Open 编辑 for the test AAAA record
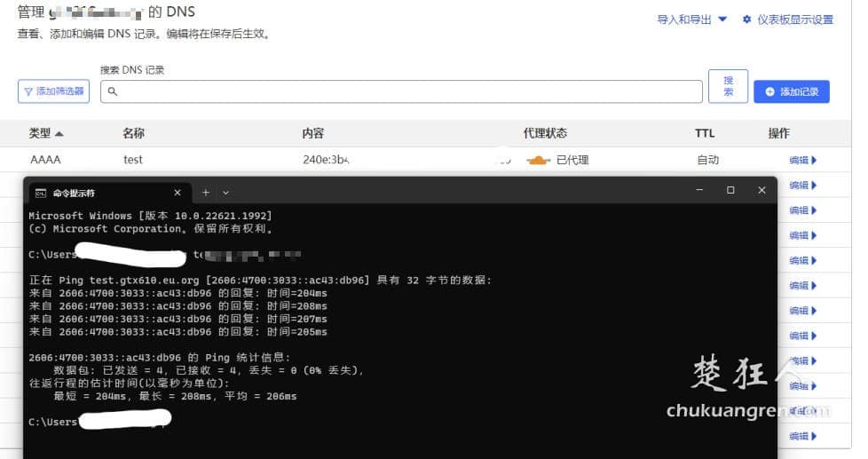 (802, 160)
